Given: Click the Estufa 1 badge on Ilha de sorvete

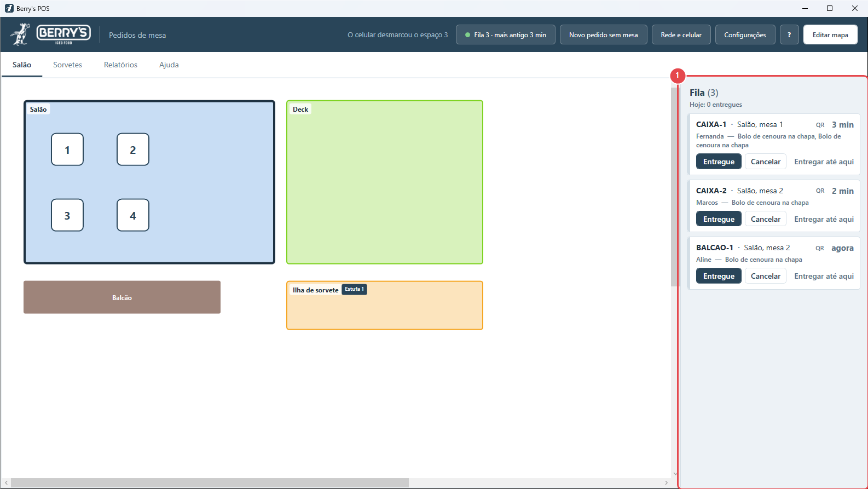Looking at the screenshot, I should (x=354, y=289).
